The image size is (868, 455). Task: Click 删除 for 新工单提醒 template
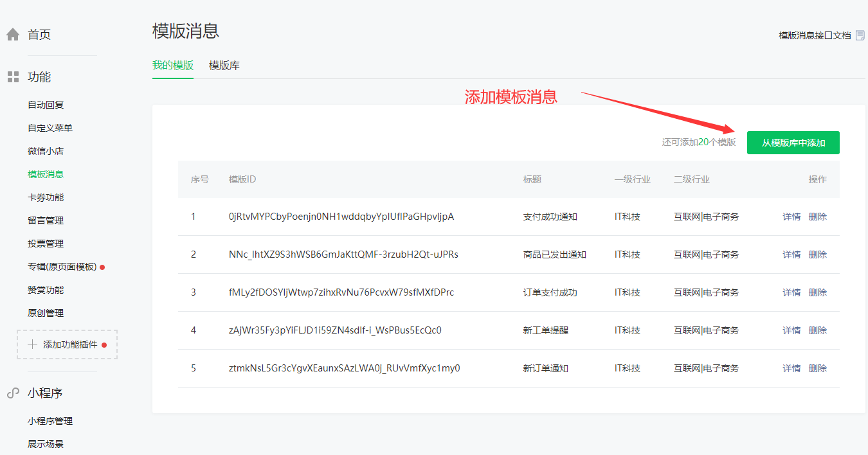pyautogui.click(x=818, y=330)
